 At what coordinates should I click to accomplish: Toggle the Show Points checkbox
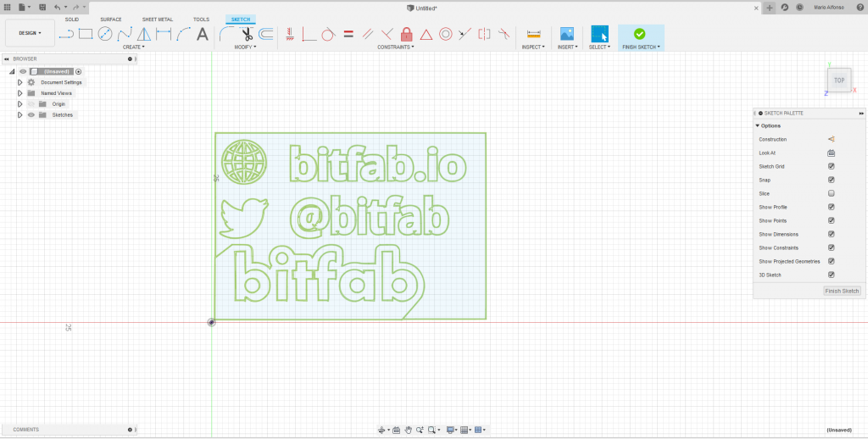coord(831,221)
